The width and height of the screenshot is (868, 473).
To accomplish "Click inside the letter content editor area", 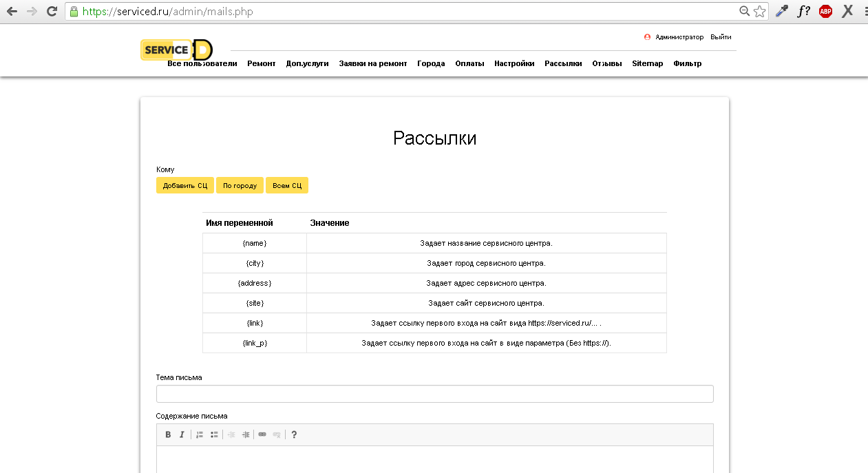I will click(x=435, y=459).
